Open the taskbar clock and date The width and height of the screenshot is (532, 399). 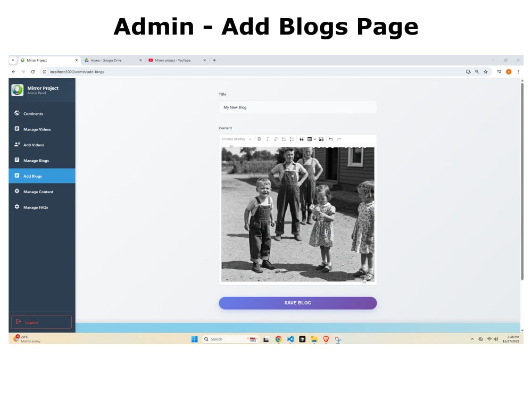coord(511,339)
